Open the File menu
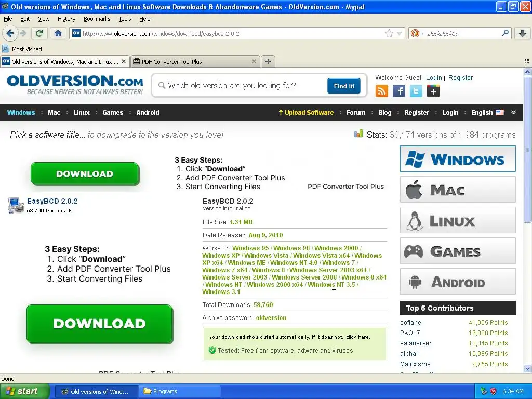The image size is (532, 399). pos(8,19)
